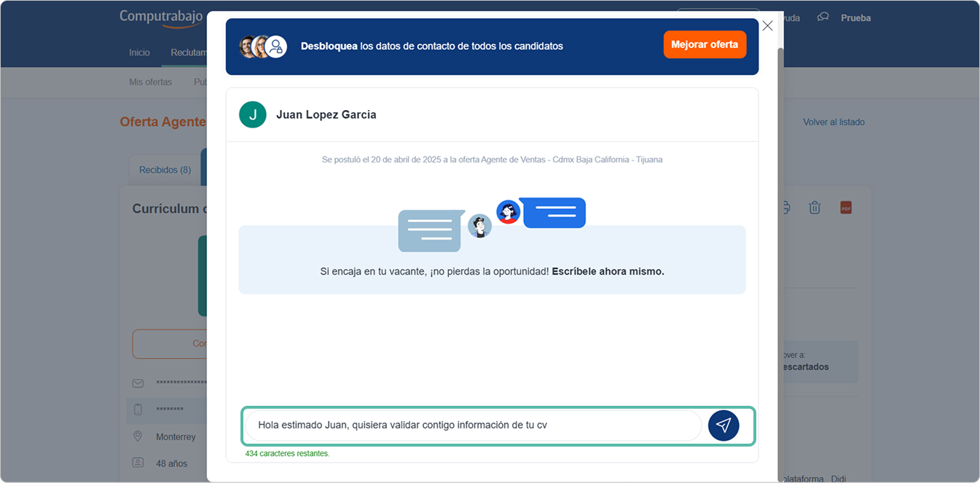Open the chat bubbles icon in header
This screenshot has width=980, height=483.
pos(823,17)
